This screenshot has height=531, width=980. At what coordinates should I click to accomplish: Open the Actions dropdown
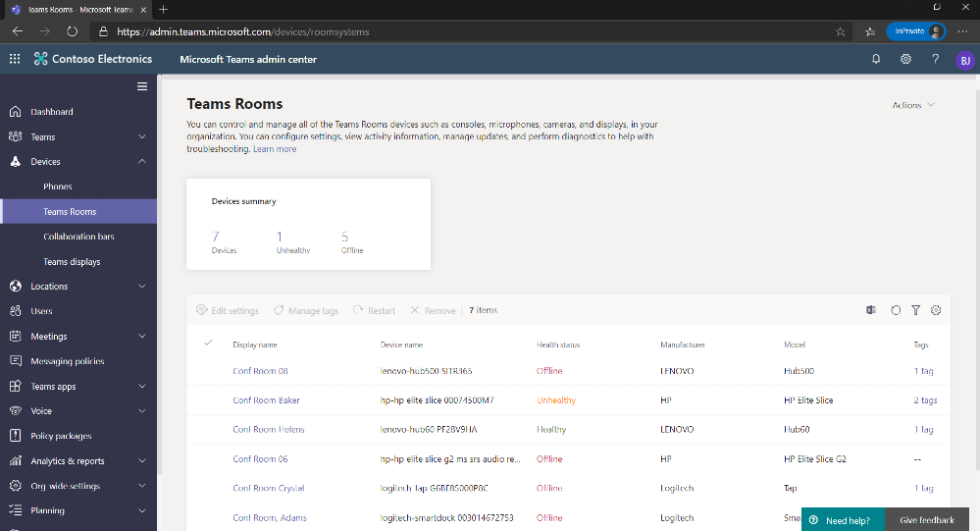pyautogui.click(x=913, y=105)
